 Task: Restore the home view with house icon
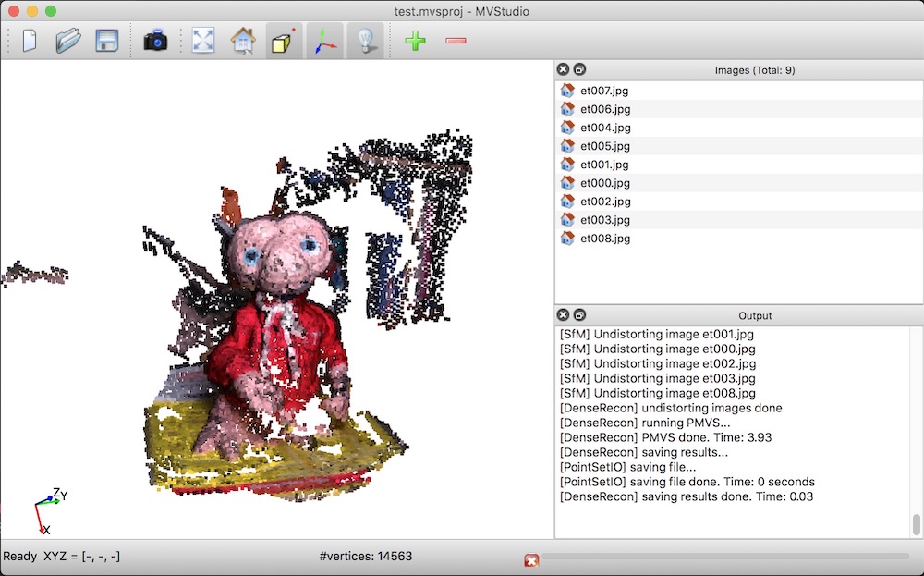point(243,41)
